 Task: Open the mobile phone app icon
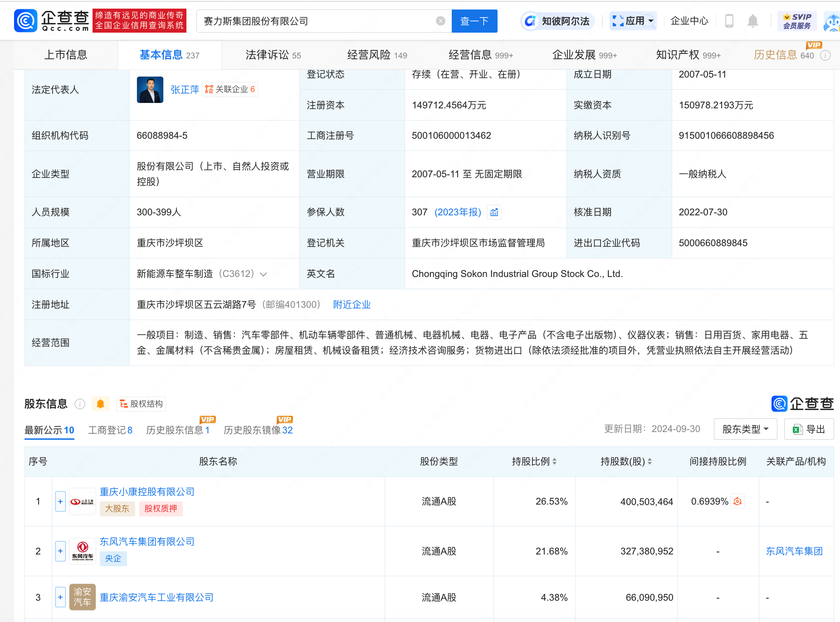(729, 21)
